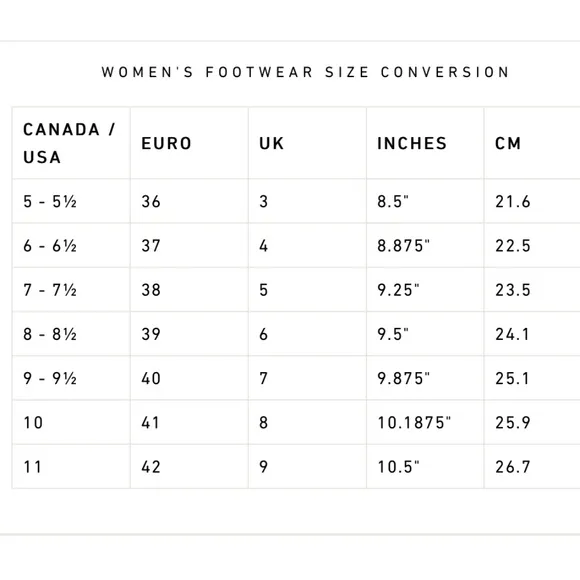Click the 23.5 cm cell
This screenshot has width=580, height=580.
pos(532,290)
